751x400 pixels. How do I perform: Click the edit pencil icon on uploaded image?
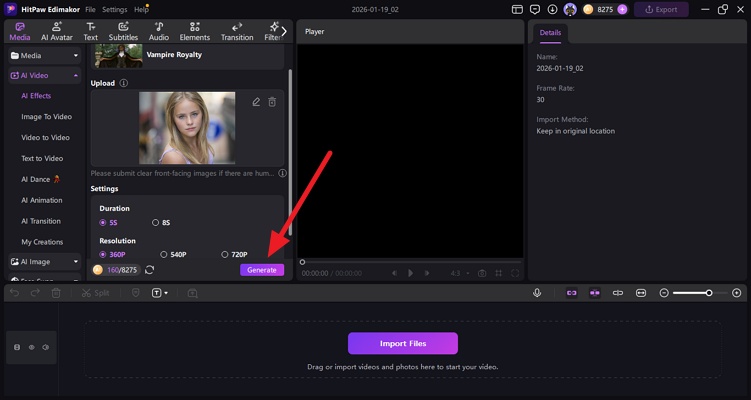tap(256, 102)
